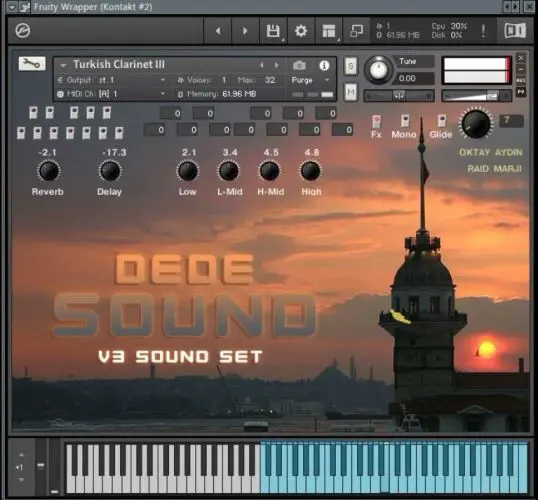This screenshot has height=500, width=538.
Task: Click the pan slider handle
Action: (x=399, y=96)
